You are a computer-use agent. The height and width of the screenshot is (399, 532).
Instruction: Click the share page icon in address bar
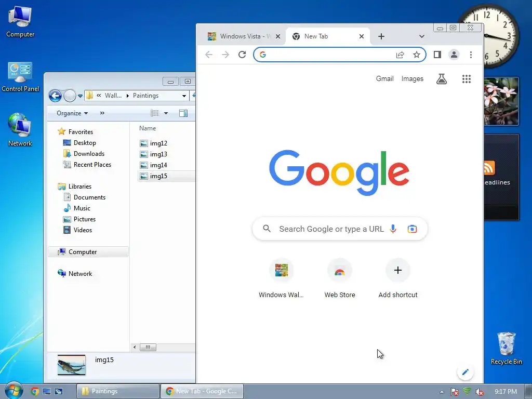click(400, 55)
